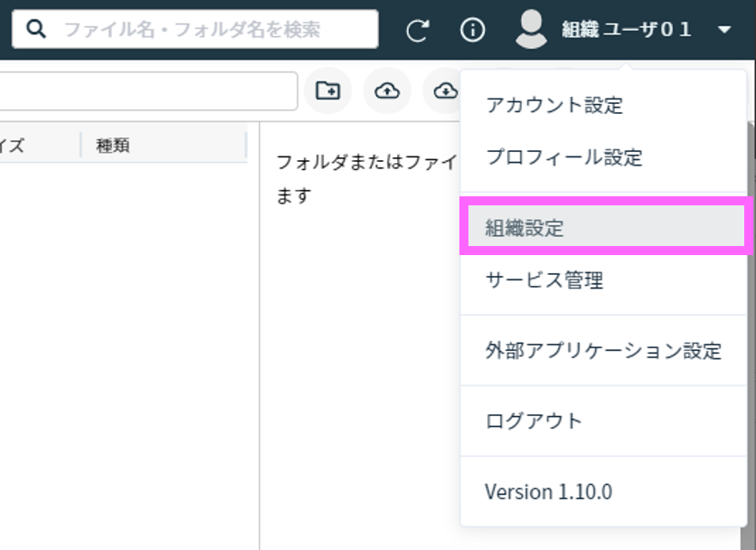
Task: Click ログアウト to sign out
Action: tap(534, 421)
